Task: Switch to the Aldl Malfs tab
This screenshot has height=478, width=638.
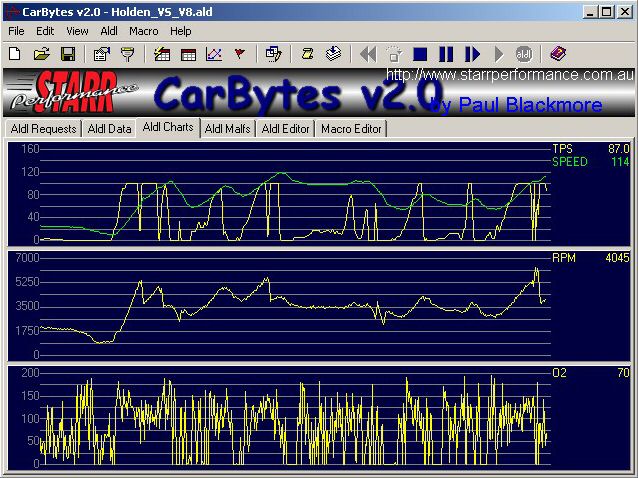Action: click(x=227, y=129)
